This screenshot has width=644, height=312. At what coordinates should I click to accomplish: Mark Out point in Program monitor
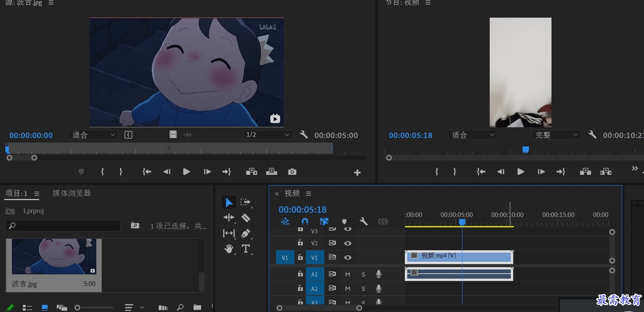455,172
